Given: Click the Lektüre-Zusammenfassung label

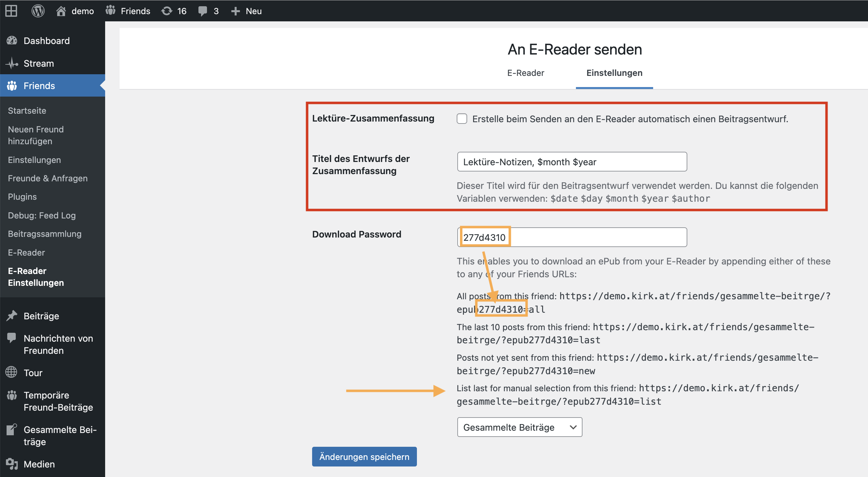Looking at the screenshot, I should 373,118.
